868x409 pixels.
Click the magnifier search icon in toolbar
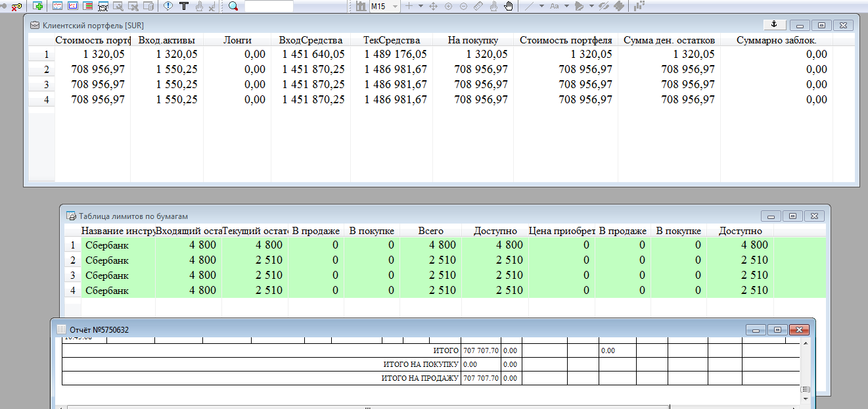[x=233, y=6]
